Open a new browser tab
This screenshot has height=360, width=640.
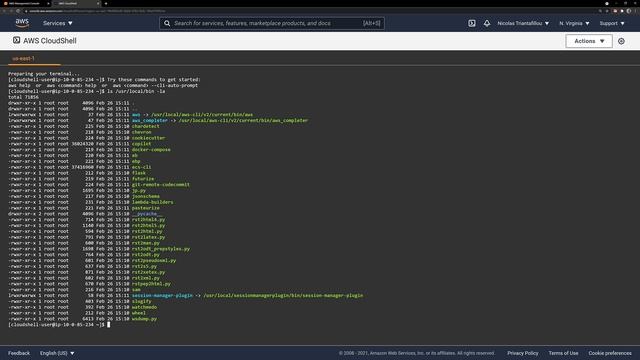[x=106, y=3]
